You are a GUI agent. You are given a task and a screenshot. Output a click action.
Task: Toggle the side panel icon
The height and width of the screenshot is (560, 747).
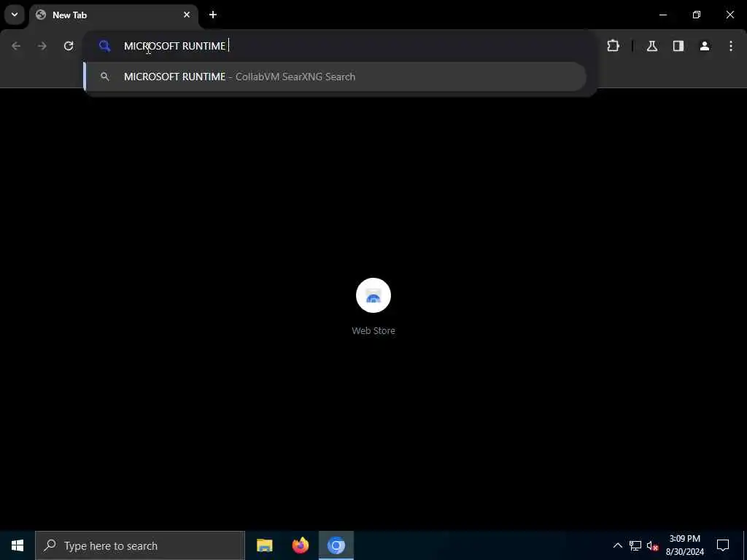pos(678,46)
